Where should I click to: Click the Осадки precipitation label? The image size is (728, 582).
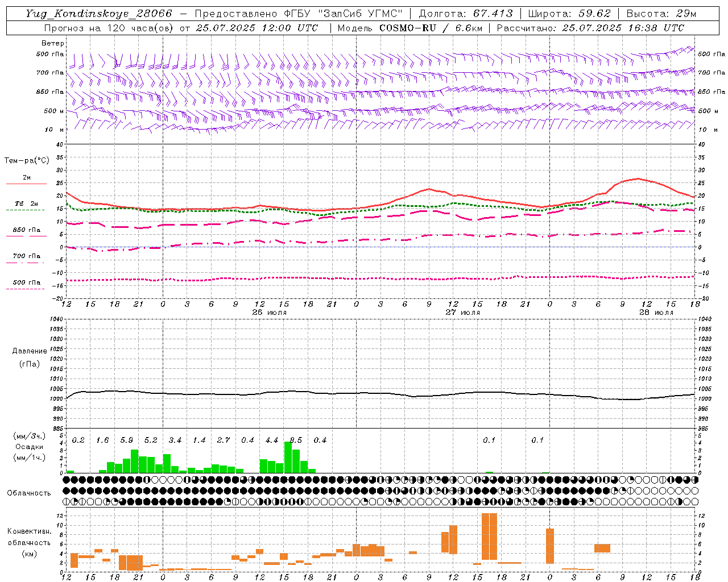[x=29, y=447]
